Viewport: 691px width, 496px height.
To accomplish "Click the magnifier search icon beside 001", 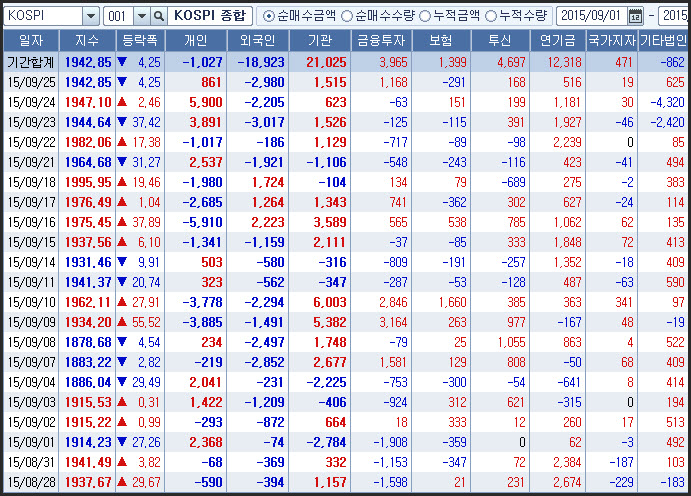I will click(x=159, y=16).
